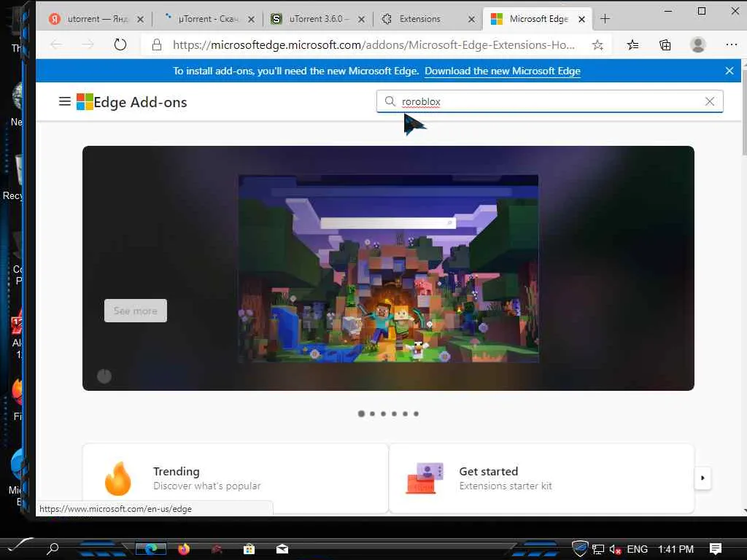Image resolution: width=747 pixels, height=560 pixels.
Task: Select the first carousel dot
Action: (x=361, y=413)
